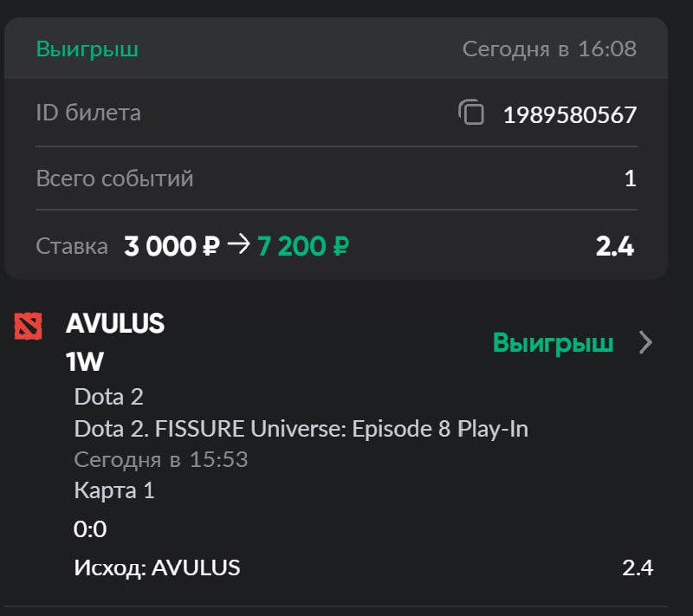Click the green Выигрыш status beside AVULUS
The image size is (693, 616).
point(553,343)
